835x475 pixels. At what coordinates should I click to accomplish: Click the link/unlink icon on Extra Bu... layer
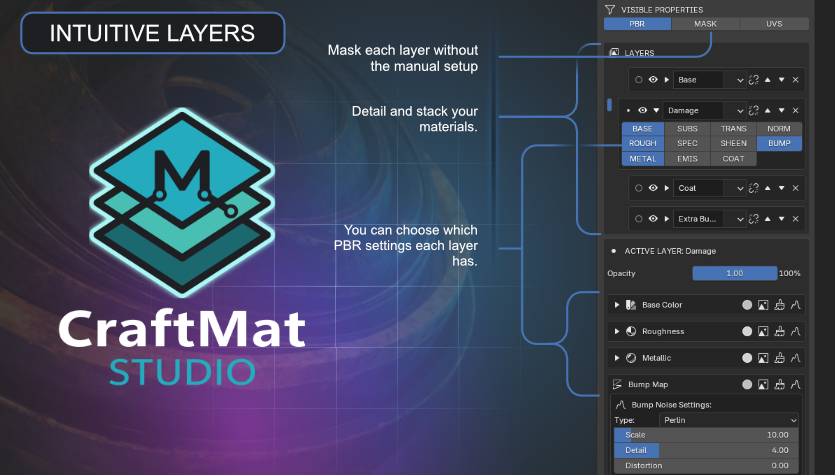[x=754, y=219]
